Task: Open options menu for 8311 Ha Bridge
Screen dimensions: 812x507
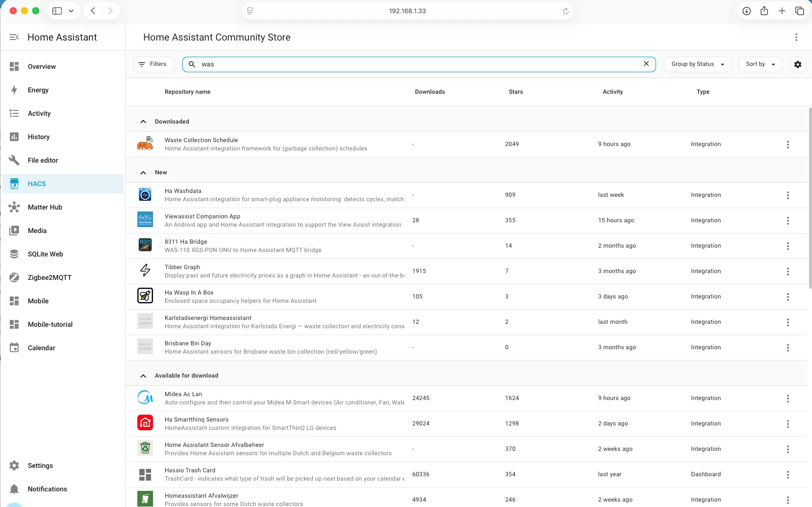Action: (x=788, y=246)
